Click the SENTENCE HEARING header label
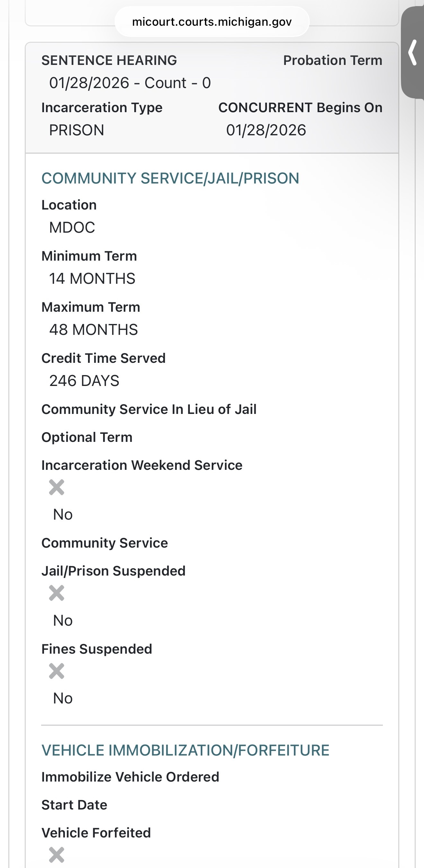The width and height of the screenshot is (424, 868). pyautogui.click(x=109, y=60)
